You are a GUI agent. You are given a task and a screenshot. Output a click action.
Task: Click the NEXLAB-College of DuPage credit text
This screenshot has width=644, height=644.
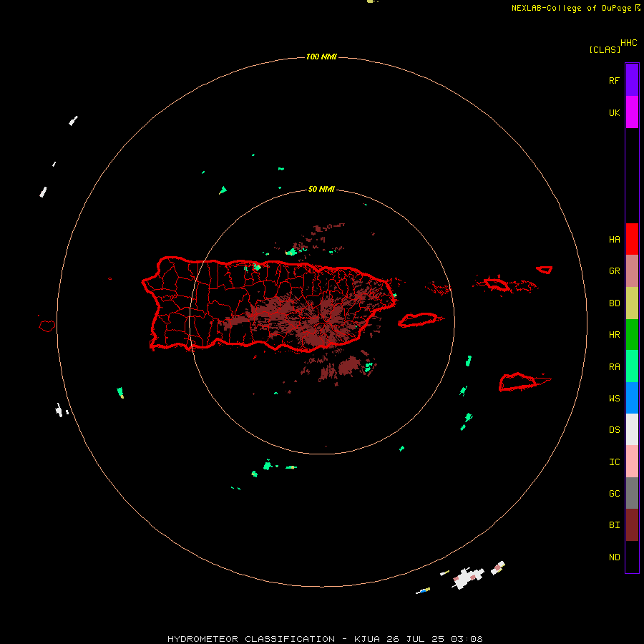[571, 8]
